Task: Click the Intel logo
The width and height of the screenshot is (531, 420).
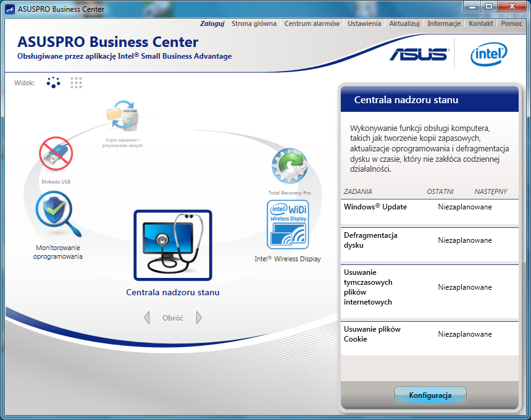Action: click(488, 54)
